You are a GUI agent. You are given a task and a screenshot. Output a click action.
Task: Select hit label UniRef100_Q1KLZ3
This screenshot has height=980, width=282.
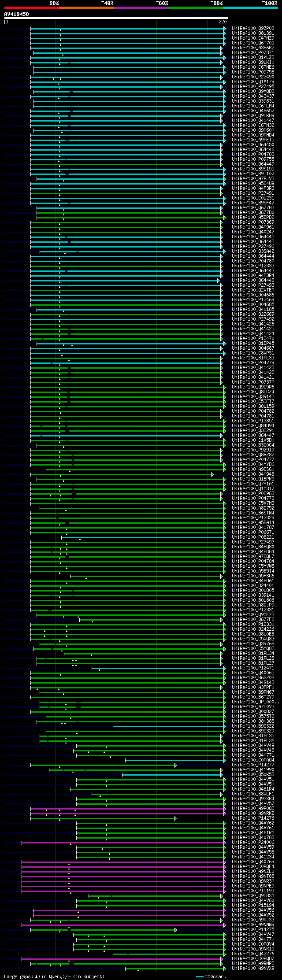click(x=253, y=58)
